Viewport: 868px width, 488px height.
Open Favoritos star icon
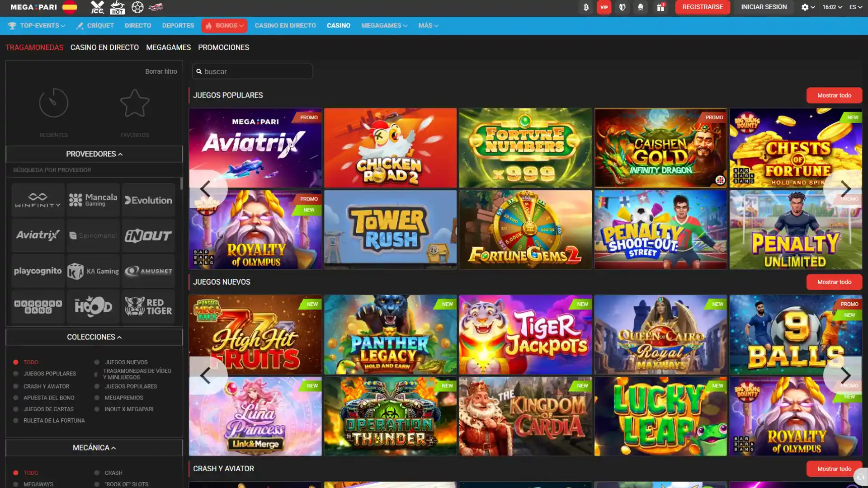(x=135, y=103)
